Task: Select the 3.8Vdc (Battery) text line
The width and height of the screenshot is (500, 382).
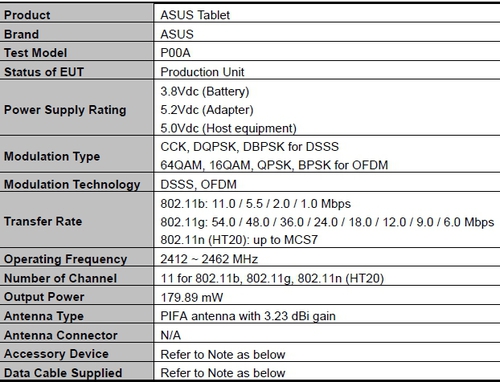Action: click(x=205, y=91)
